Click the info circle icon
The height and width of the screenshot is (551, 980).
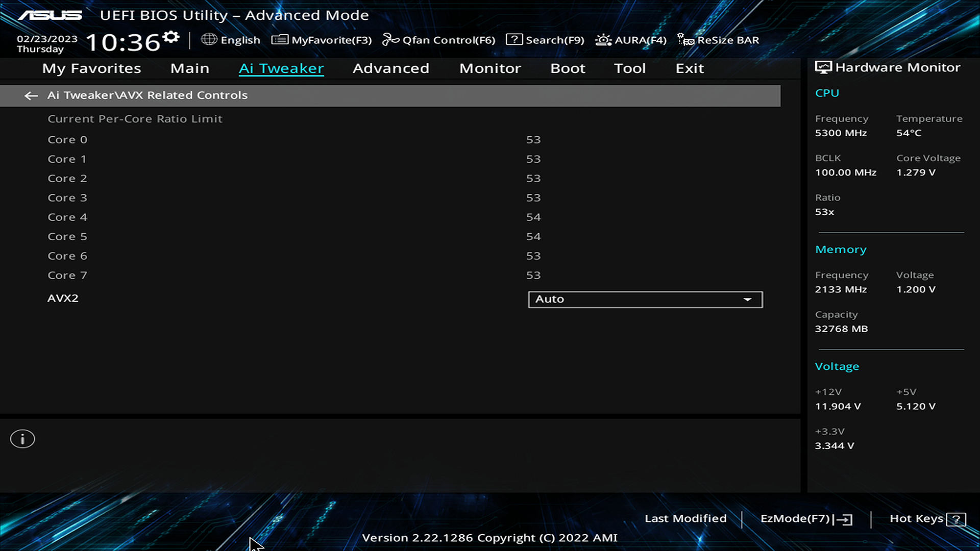[x=22, y=439]
